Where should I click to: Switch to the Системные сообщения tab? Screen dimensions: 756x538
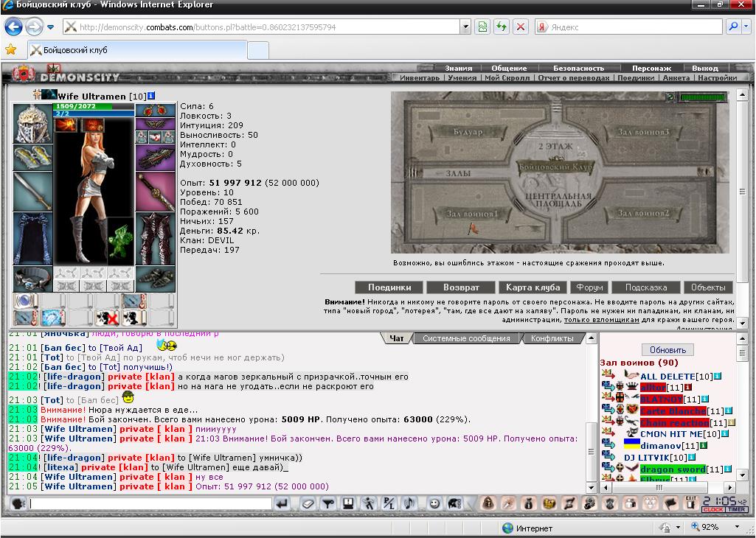[x=466, y=338]
